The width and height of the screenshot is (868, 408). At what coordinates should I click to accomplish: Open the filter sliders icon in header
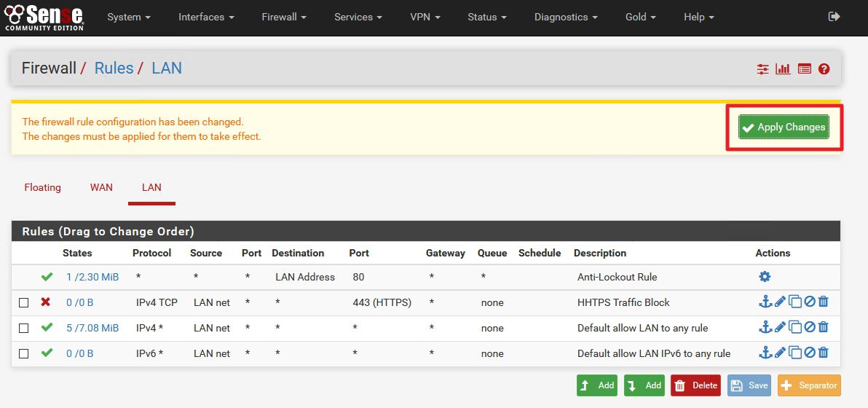tap(762, 69)
